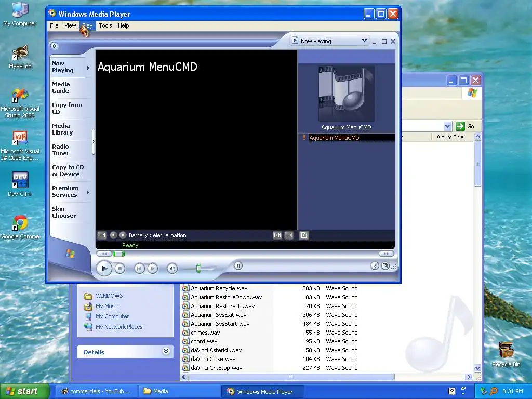Click the round equalizer toggle icon
This screenshot has height=399, width=532.
[238, 265]
